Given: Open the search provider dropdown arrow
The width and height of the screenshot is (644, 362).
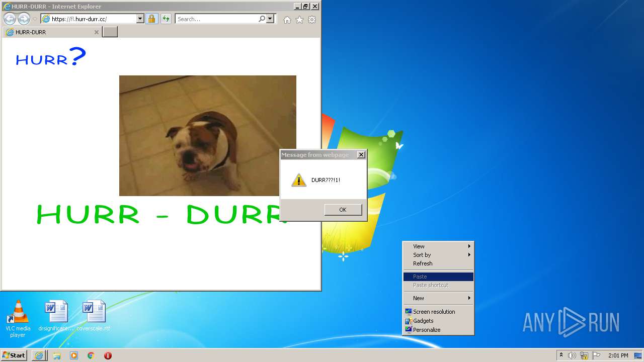Looking at the screenshot, I should pos(270,19).
